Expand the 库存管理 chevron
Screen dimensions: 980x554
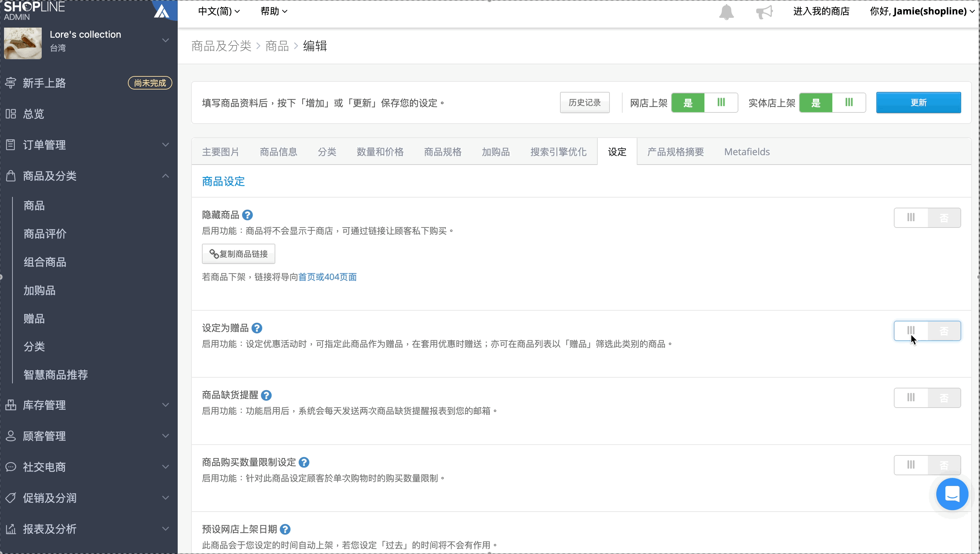[166, 405]
